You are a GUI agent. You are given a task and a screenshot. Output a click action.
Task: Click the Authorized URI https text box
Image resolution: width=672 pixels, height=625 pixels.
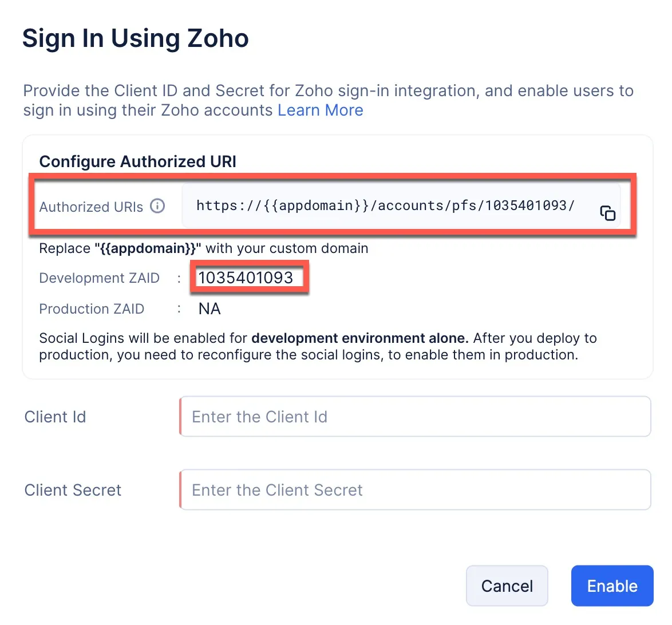385,206
